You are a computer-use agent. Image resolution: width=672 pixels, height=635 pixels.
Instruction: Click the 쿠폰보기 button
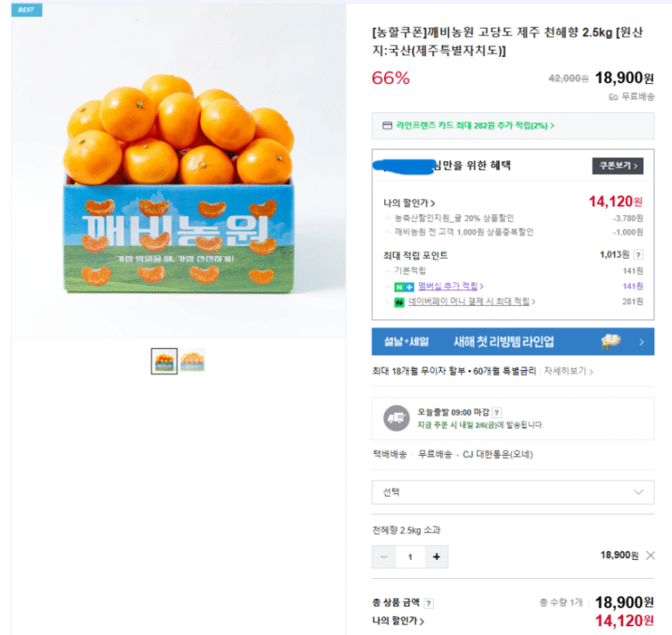tap(618, 165)
